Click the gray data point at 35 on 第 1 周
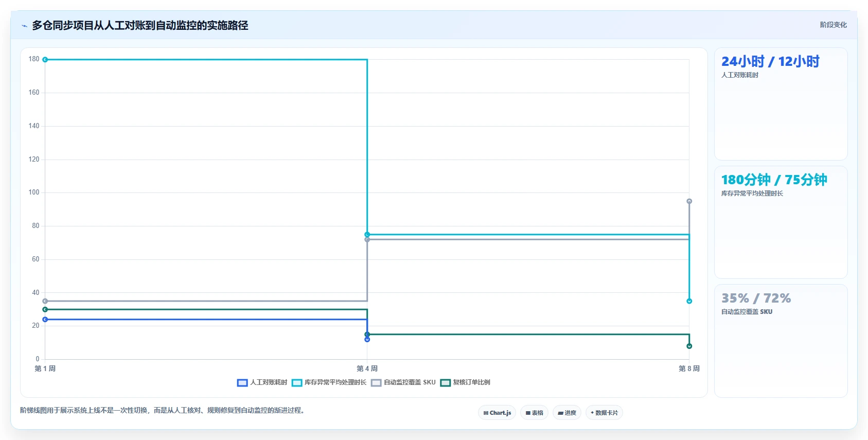Viewport: 868px width, 440px height. 45,301
